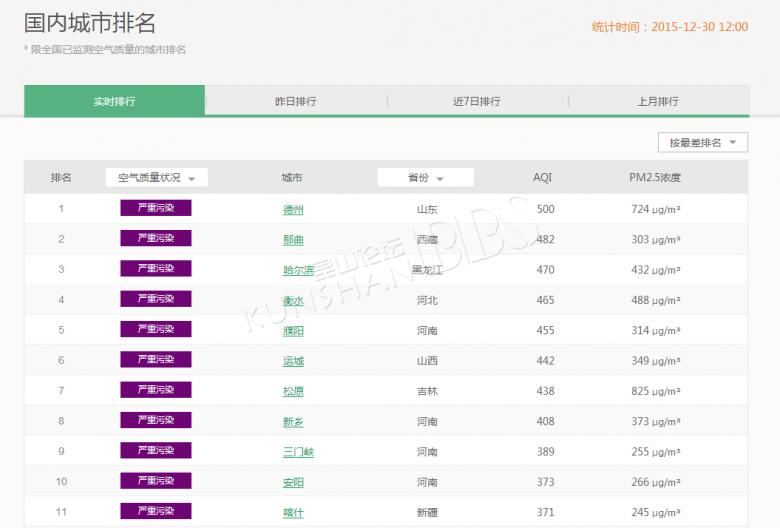780x528 pixels.
Task: Open the 濮阳 city link
Action: point(293,331)
